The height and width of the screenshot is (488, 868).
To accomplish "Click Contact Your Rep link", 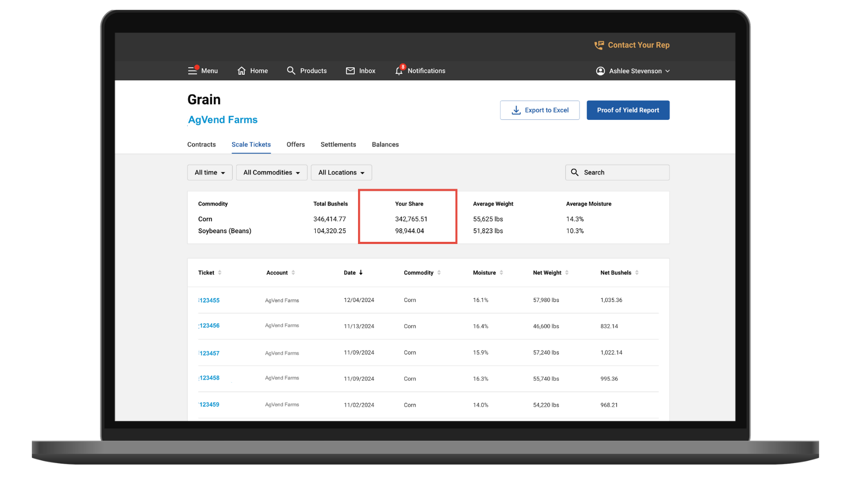I will 639,45.
